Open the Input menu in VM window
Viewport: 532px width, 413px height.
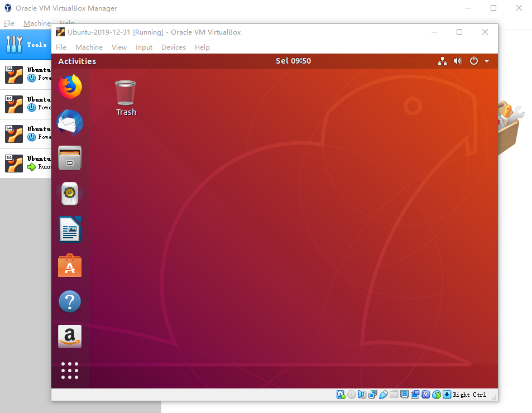coord(144,47)
